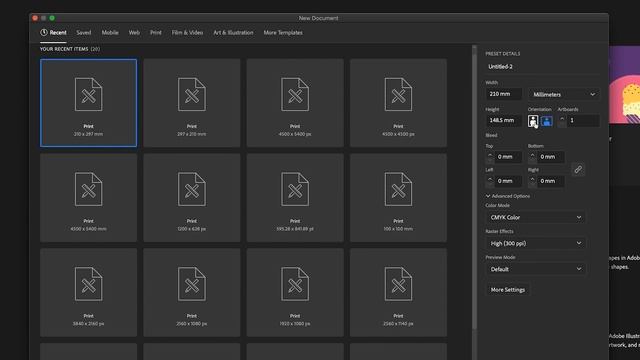Switch to the Saved tab
The width and height of the screenshot is (640, 360).
pos(84,33)
